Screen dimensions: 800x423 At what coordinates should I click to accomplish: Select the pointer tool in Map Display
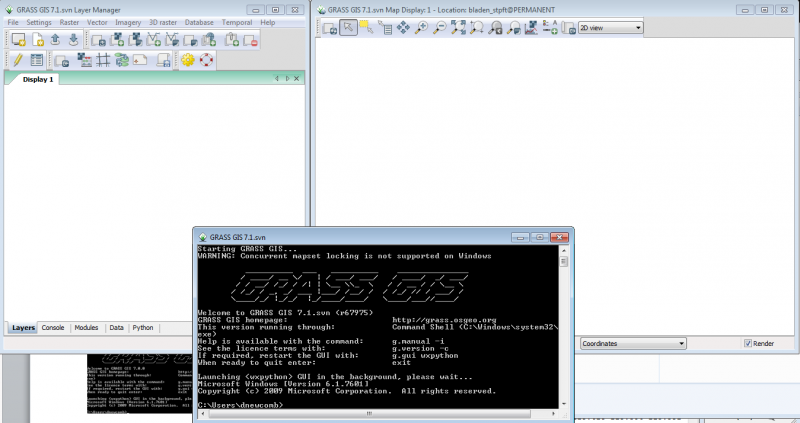tap(349, 27)
